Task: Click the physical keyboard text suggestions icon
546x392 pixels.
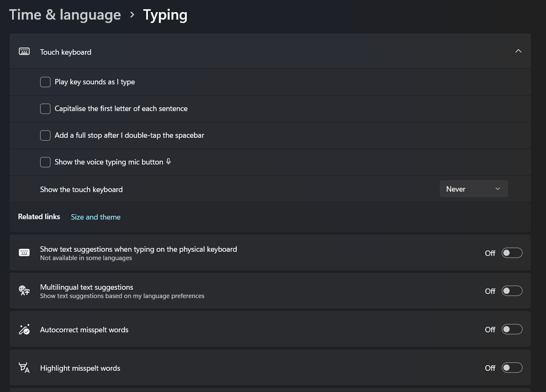Action: pyautogui.click(x=24, y=253)
